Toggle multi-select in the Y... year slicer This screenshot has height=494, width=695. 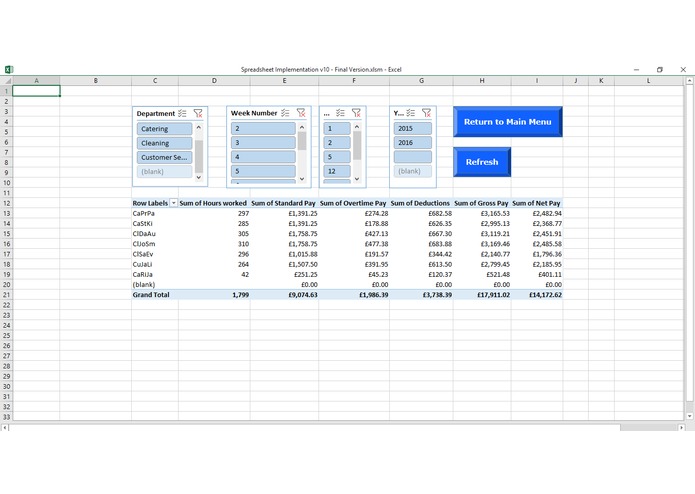411,113
